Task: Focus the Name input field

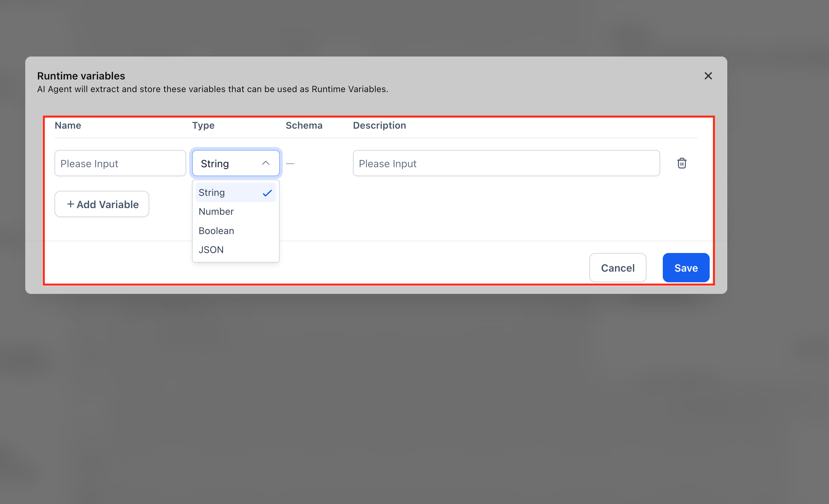Action: [120, 164]
